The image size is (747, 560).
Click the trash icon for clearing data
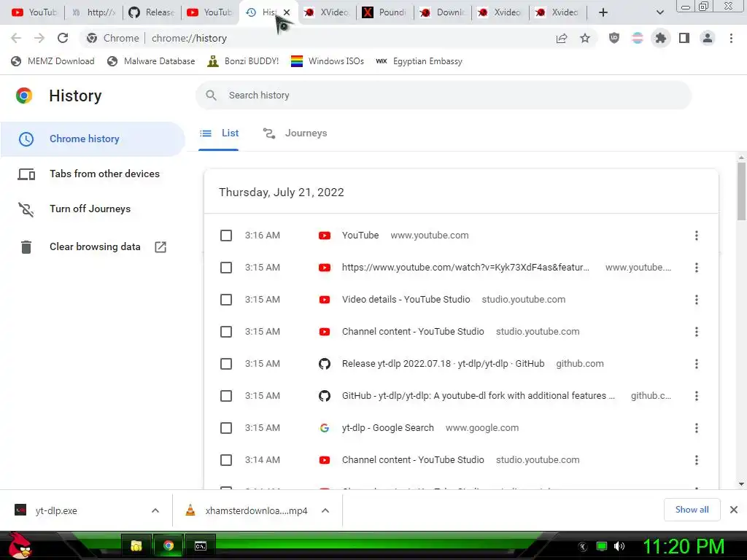click(x=26, y=246)
